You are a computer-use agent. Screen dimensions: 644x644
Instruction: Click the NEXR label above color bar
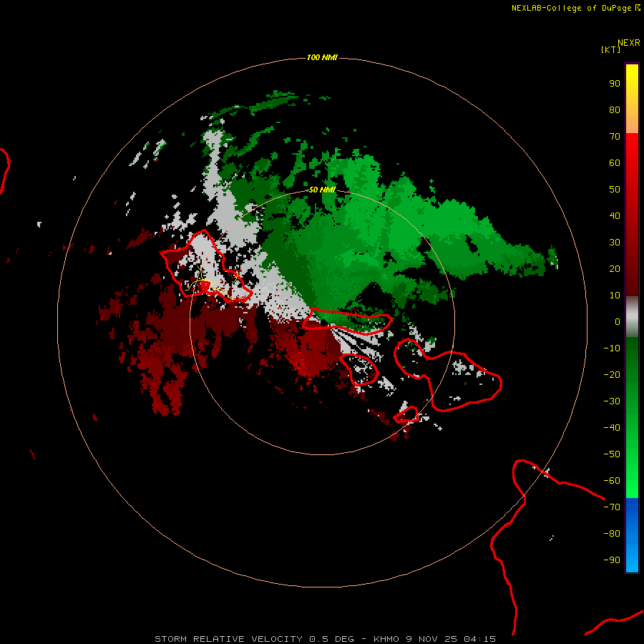[629, 43]
